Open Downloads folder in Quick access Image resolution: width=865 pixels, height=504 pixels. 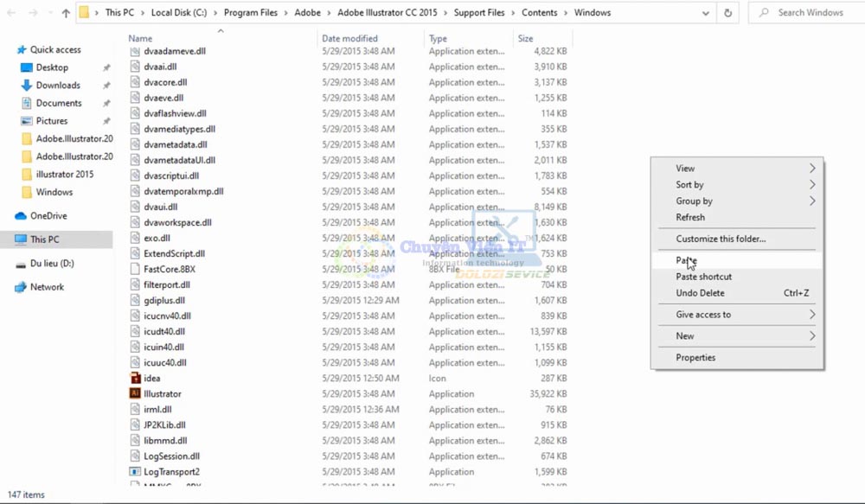(58, 86)
